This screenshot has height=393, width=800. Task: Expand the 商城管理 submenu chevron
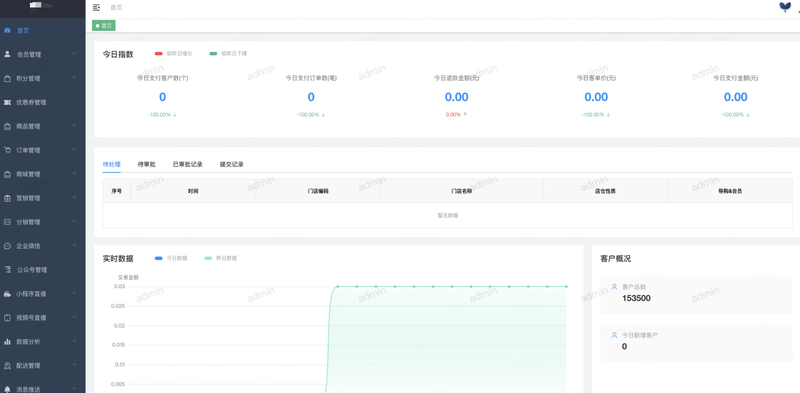[x=74, y=174]
